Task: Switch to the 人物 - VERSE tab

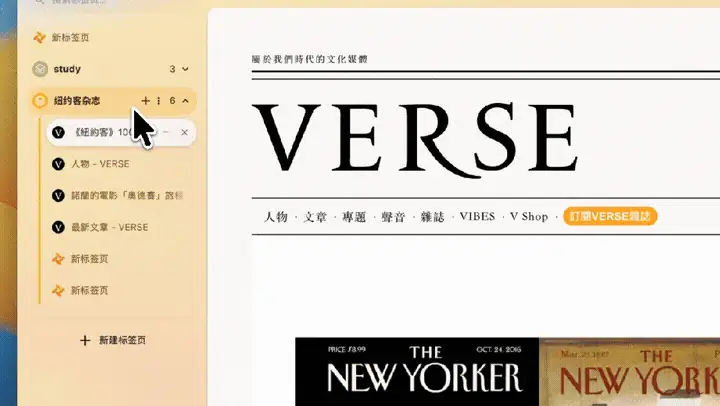Action: (121, 164)
